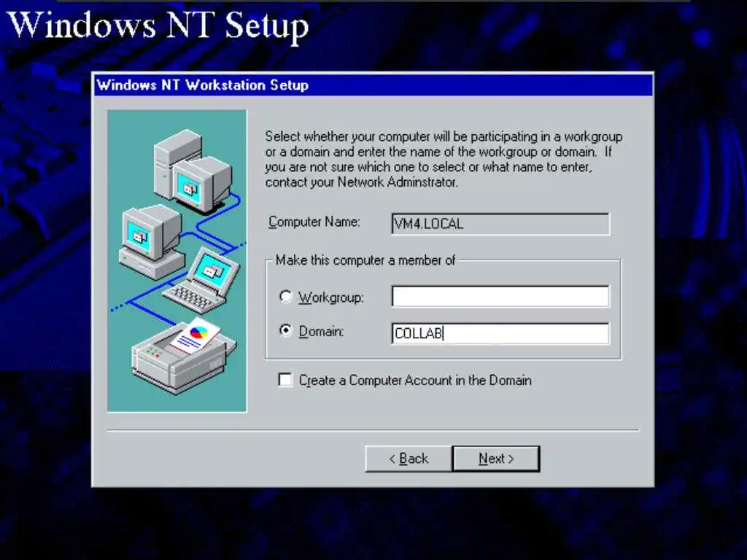Click into the Workgroup name field
Screen dimensions: 747x560
pyautogui.click(x=500, y=296)
